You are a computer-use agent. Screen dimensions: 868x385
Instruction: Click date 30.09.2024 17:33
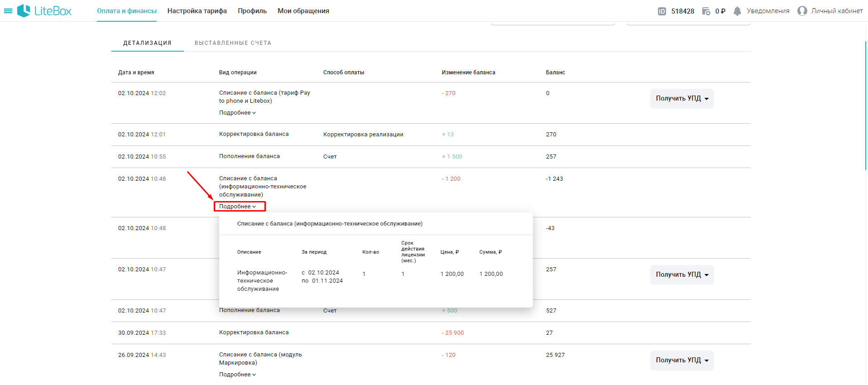[x=142, y=333]
